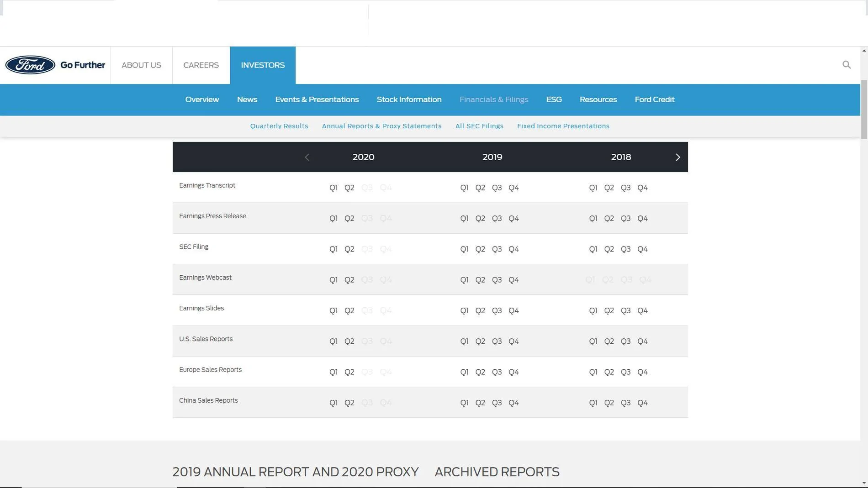
Task: Click the U.S. Sales Reports row label
Action: pyautogui.click(x=206, y=339)
